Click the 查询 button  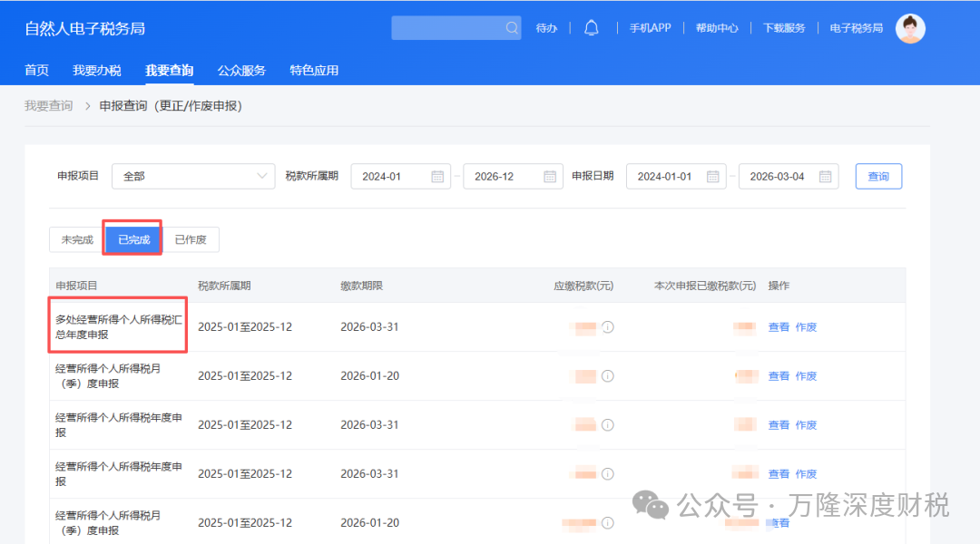(x=878, y=177)
